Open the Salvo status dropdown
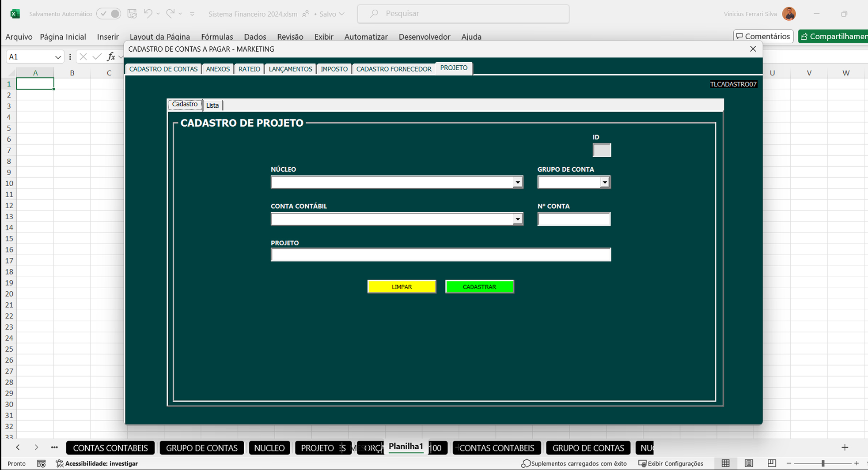Image resolution: width=868 pixels, height=470 pixels. (341, 14)
